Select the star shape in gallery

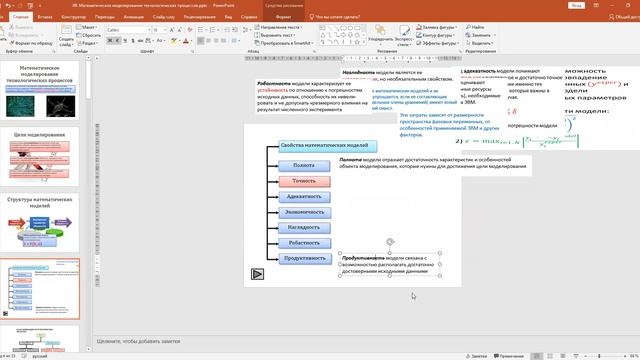(357, 42)
